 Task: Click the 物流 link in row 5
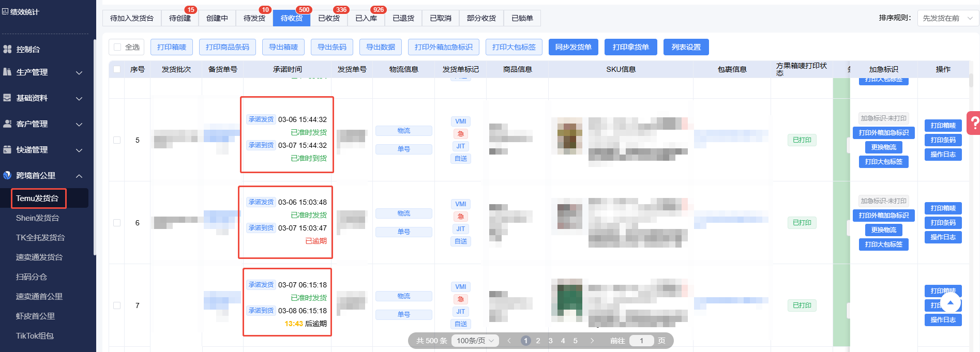pyautogui.click(x=404, y=131)
